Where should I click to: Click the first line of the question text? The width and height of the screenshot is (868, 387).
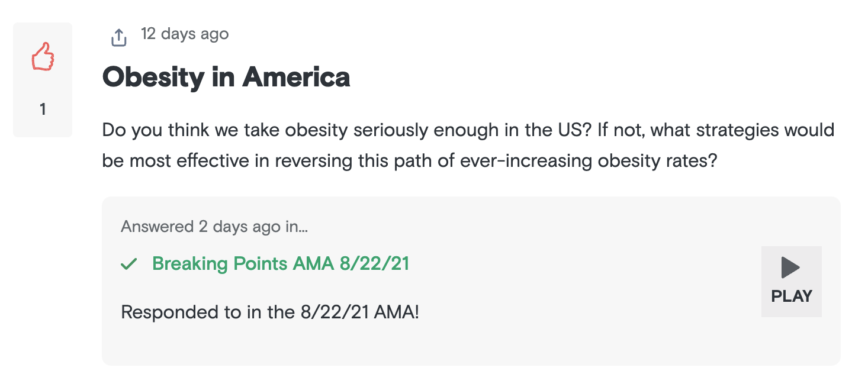(468, 130)
